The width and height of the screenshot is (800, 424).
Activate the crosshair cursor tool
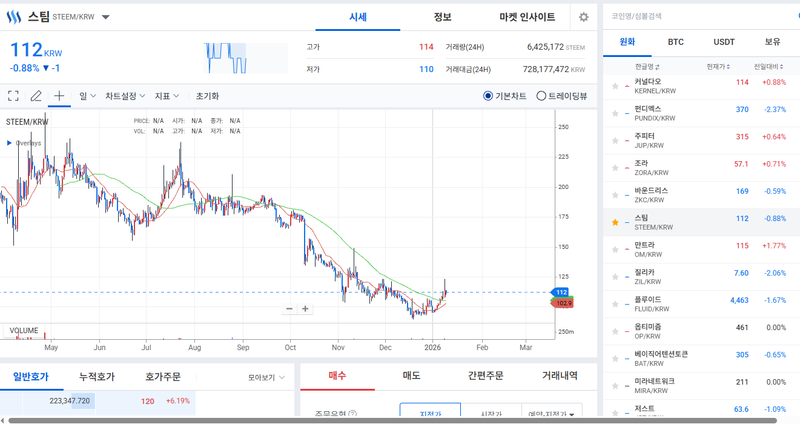pyautogui.click(x=59, y=96)
